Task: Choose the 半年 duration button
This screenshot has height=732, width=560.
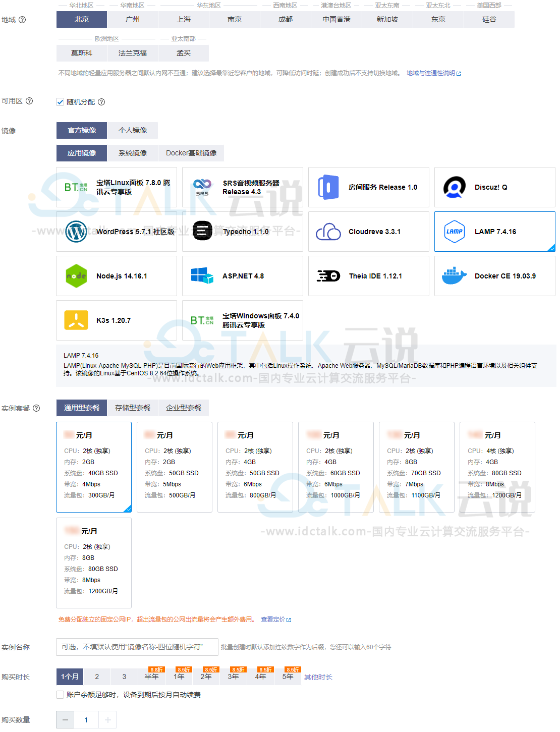Action: (x=151, y=677)
